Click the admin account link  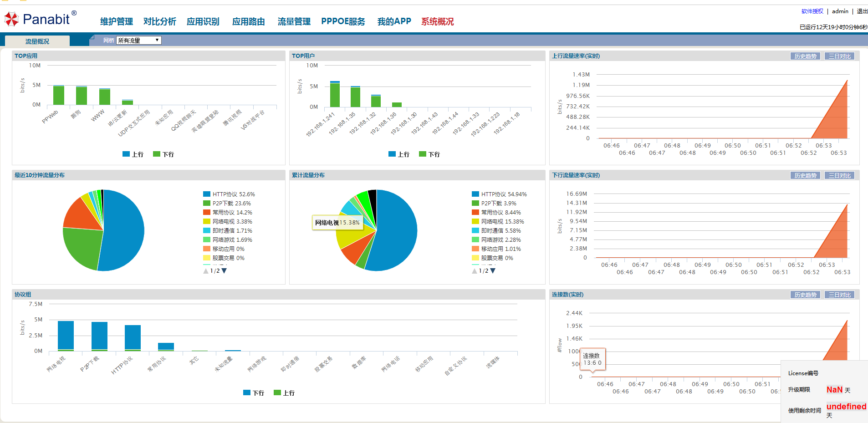click(x=840, y=11)
